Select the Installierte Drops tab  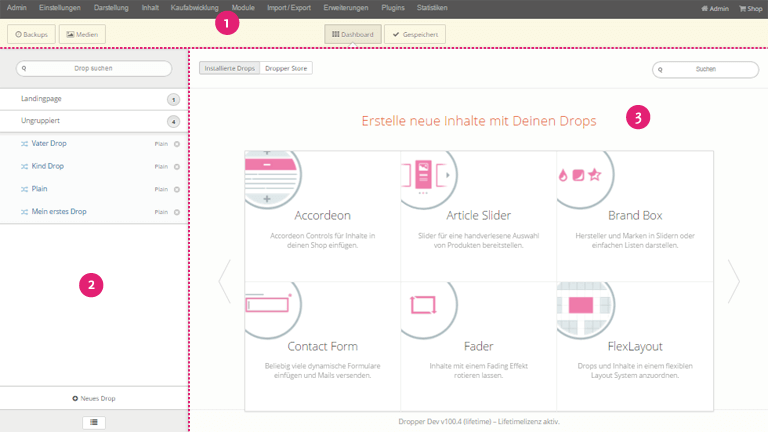(229, 69)
